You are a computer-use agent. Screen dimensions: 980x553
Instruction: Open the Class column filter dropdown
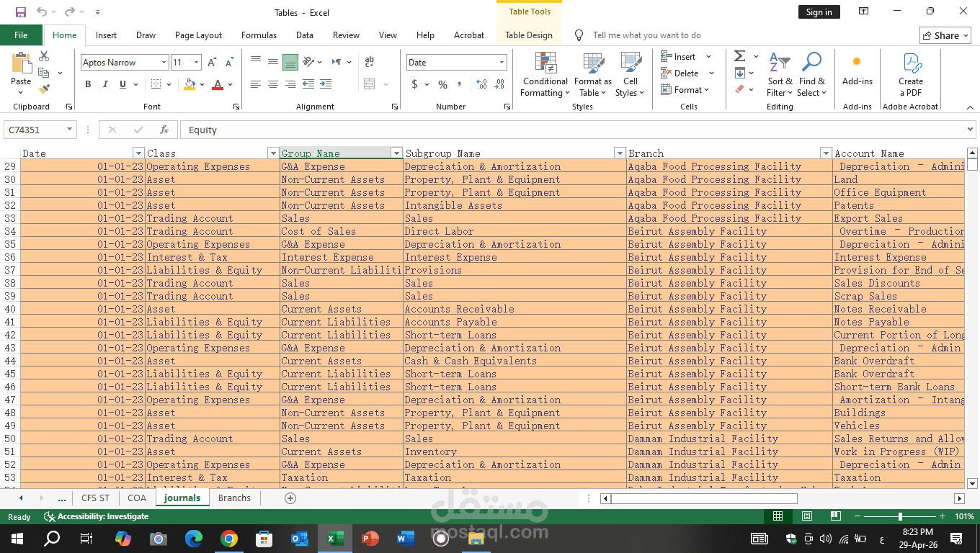(273, 153)
